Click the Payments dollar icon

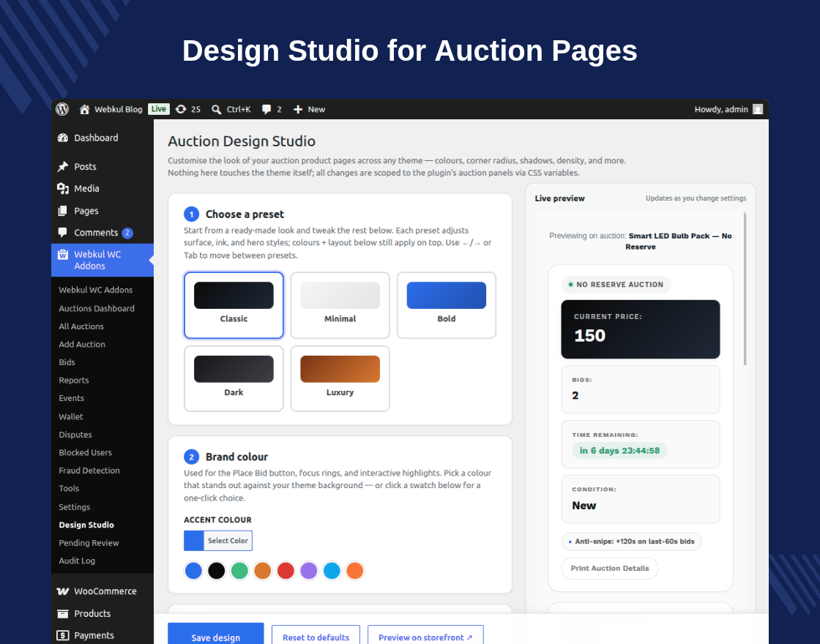63,636
